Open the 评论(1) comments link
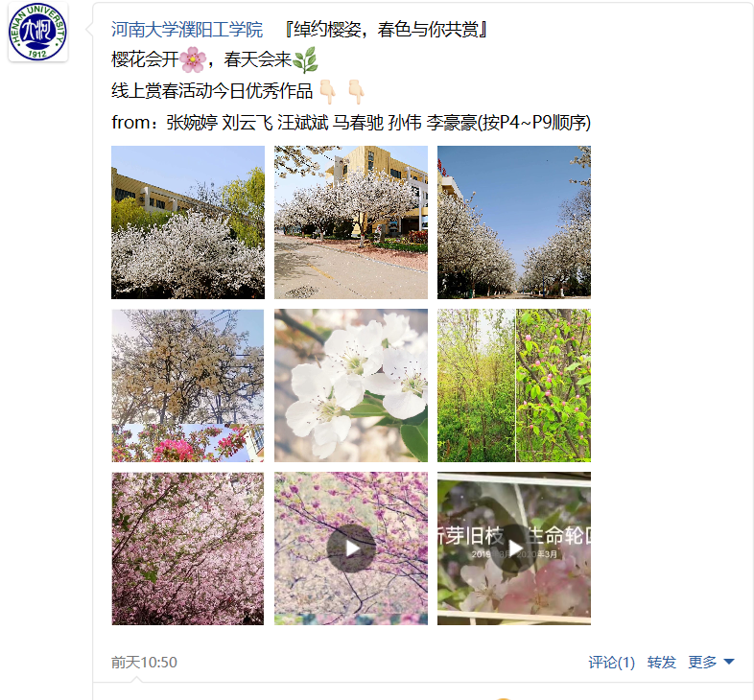The width and height of the screenshot is (754, 700). [612, 662]
